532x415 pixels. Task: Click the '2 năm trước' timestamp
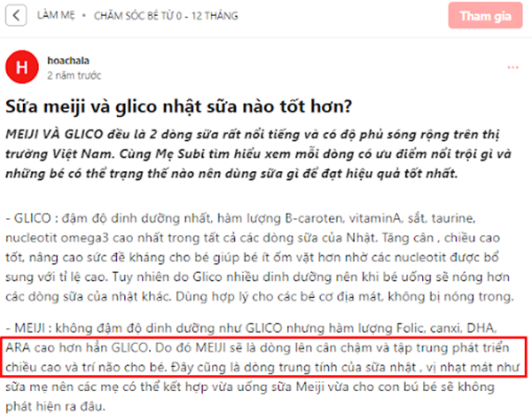(74, 75)
